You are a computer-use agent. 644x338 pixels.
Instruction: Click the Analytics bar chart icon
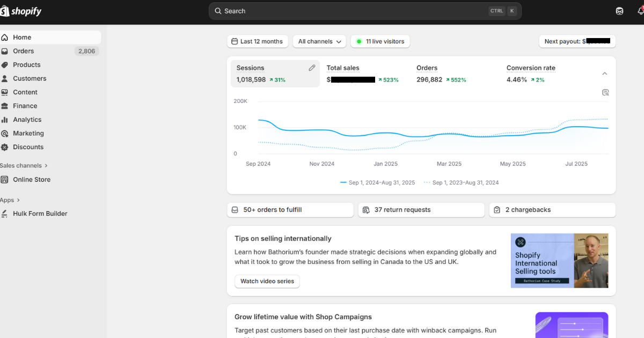5,120
